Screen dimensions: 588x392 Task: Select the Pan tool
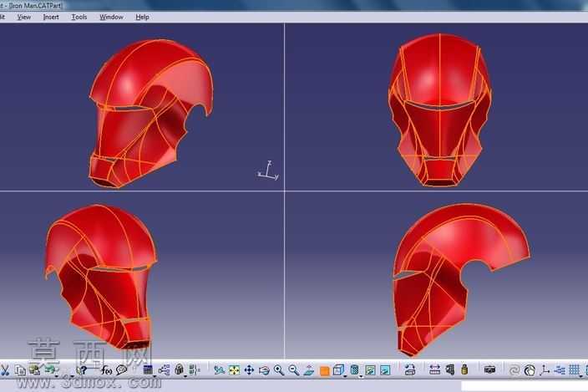pos(249,370)
